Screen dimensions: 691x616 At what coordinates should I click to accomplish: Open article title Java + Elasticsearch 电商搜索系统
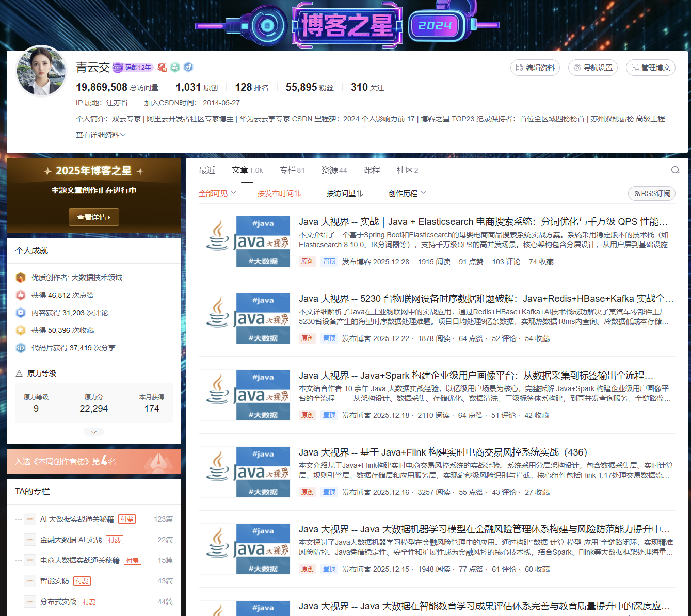[x=484, y=222]
